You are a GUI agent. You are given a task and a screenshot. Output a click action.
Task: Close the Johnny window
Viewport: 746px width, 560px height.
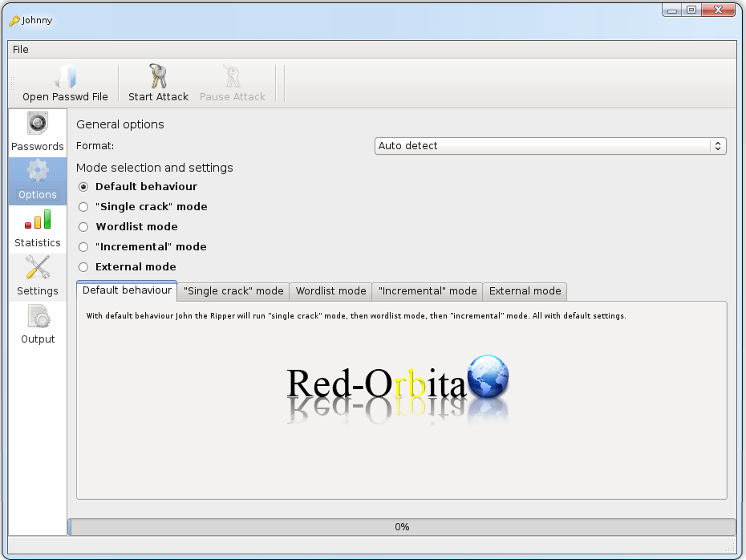click(719, 10)
